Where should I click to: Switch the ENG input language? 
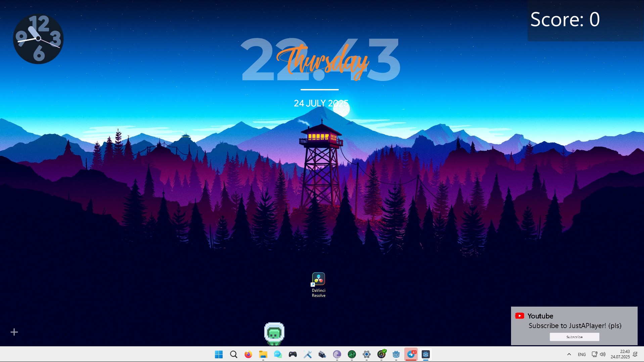(x=582, y=354)
